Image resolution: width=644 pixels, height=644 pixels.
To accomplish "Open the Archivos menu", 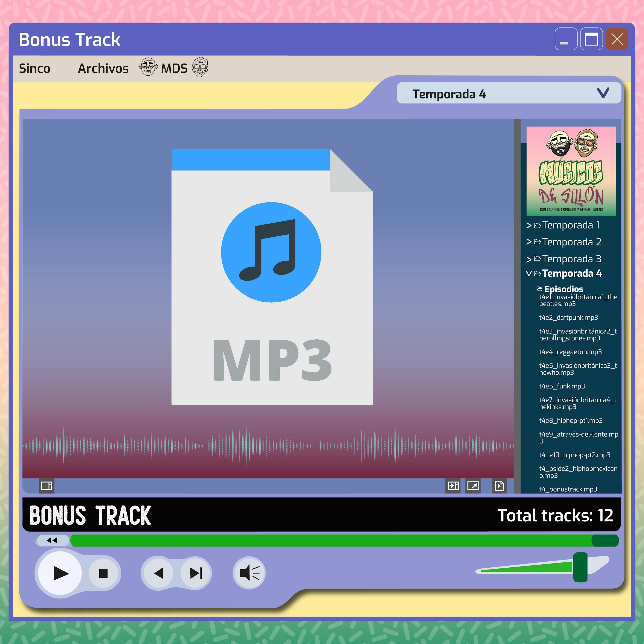I will pyautogui.click(x=103, y=69).
